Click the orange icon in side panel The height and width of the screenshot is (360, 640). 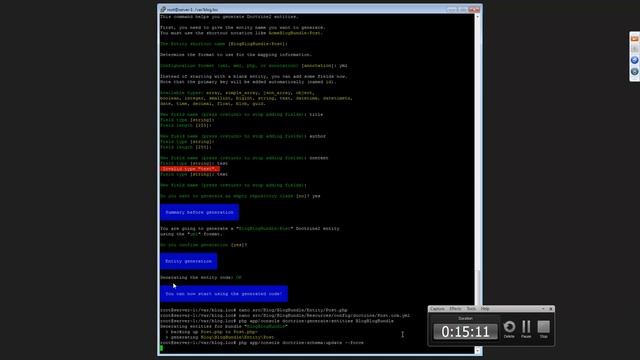point(635,39)
